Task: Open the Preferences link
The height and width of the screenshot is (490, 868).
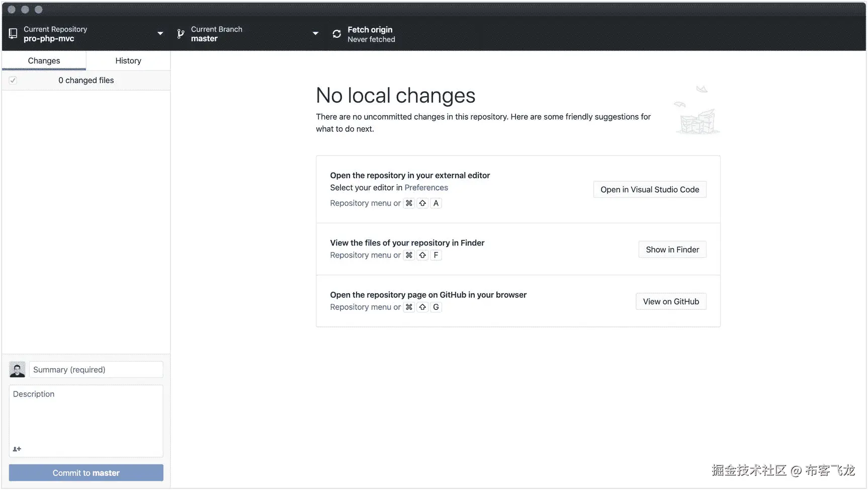Action: click(426, 188)
